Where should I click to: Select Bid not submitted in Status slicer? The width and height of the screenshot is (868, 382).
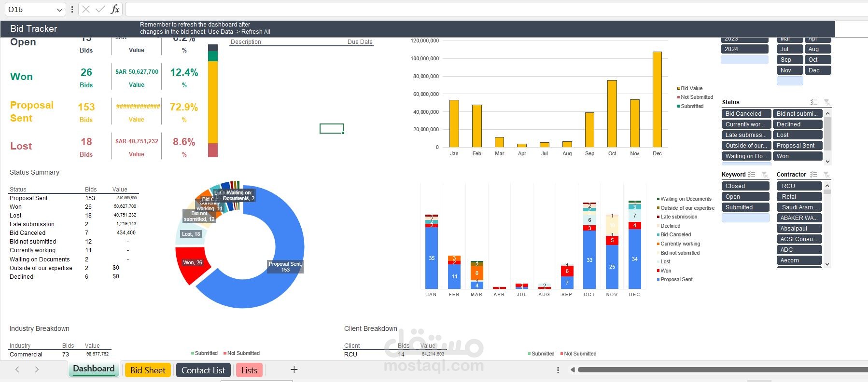(798, 114)
